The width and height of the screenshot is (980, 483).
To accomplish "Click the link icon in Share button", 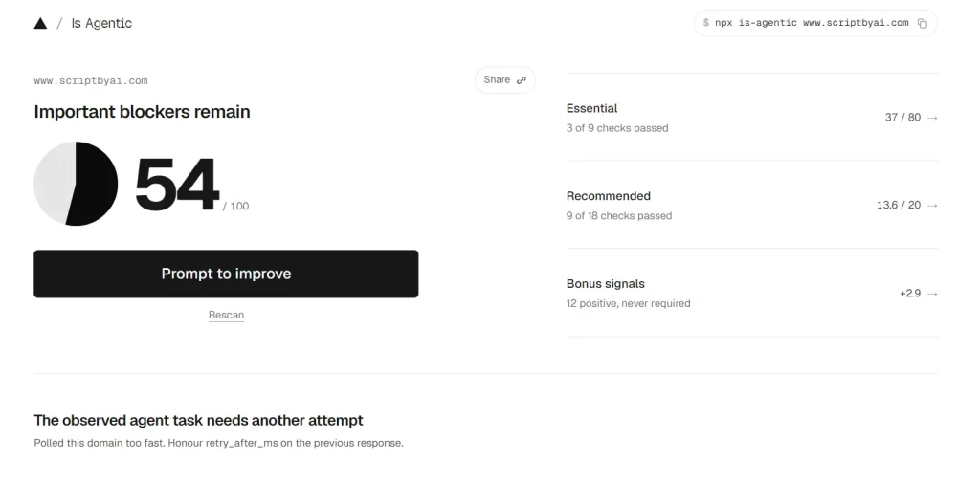I will pos(522,80).
